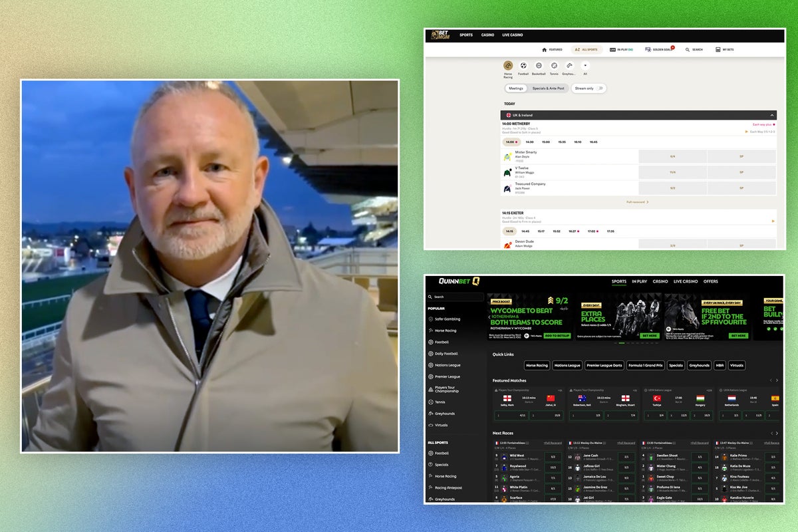Expand the All sports dropdown arrow

pyautogui.click(x=585, y=66)
